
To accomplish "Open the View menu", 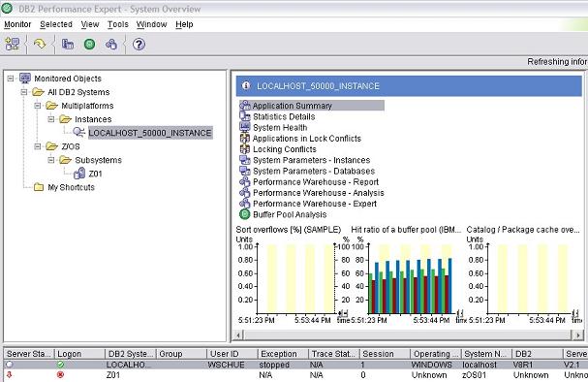I will [90, 24].
